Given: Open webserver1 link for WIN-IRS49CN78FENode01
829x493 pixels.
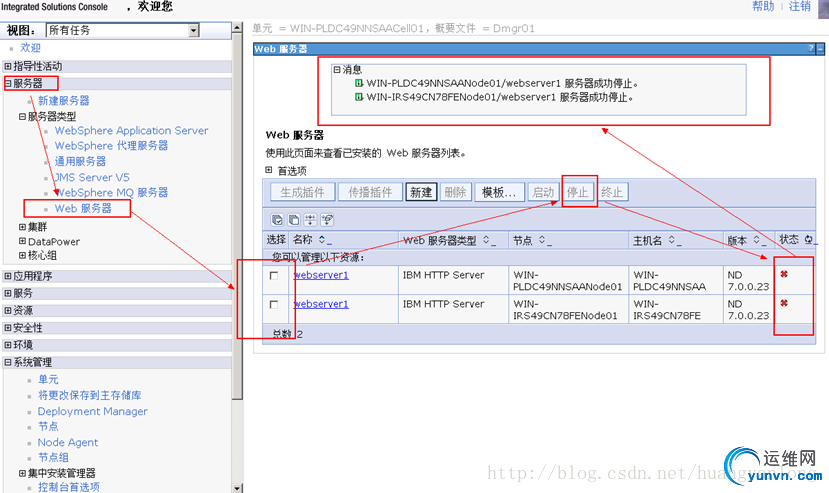Looking at the screenshot, I should pyautogui.click(x=321, y=304).
